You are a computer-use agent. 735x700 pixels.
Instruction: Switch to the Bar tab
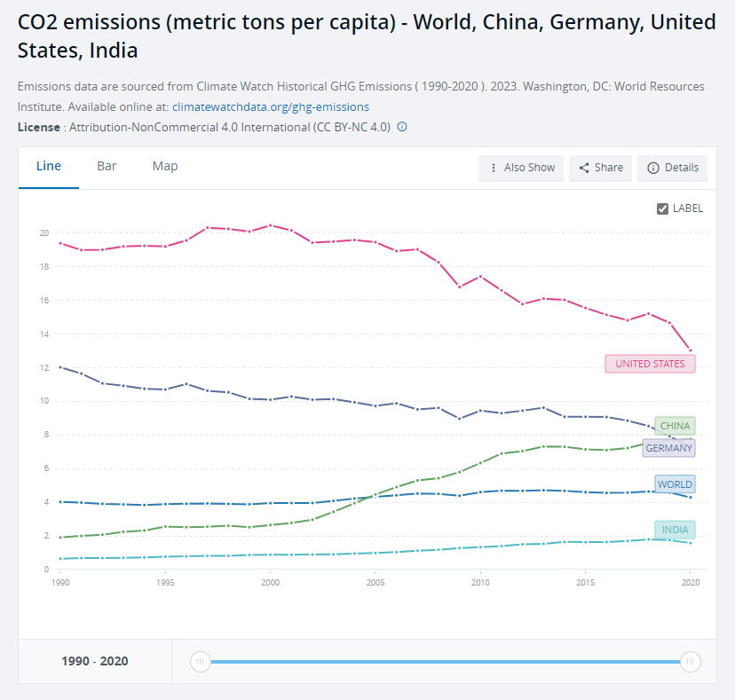pos(107,167)
